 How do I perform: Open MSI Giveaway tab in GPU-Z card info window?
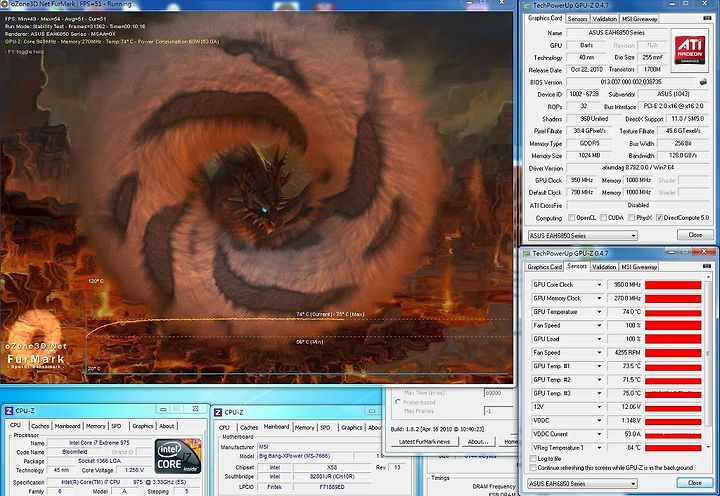point(639,19)
